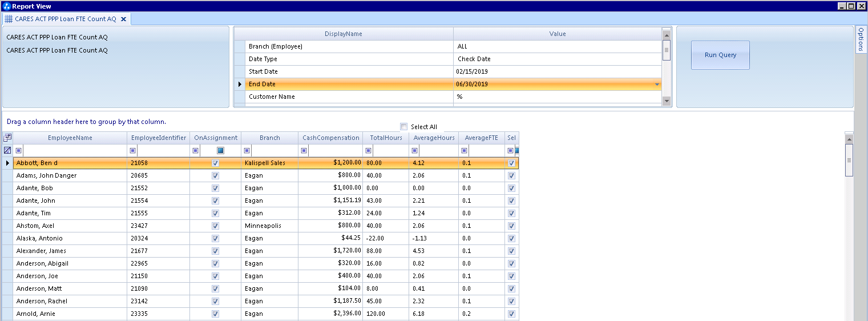Viewport: 868px width, 321px height.
Task: Click the clear-filters icon left of the filter row
Action: pyautogui.click(x=7, y=150)
